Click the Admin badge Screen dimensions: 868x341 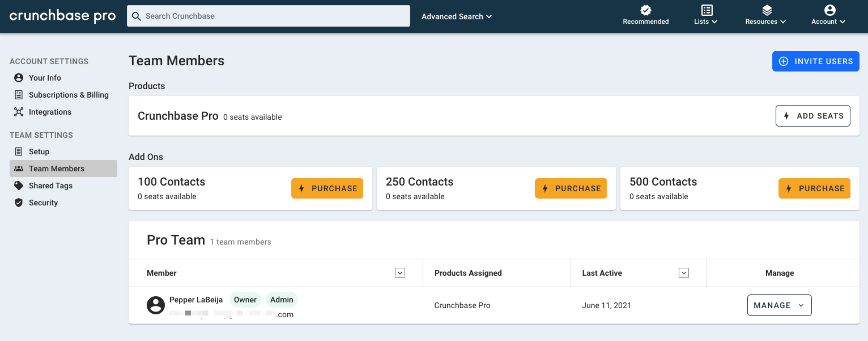coord(282,300)
